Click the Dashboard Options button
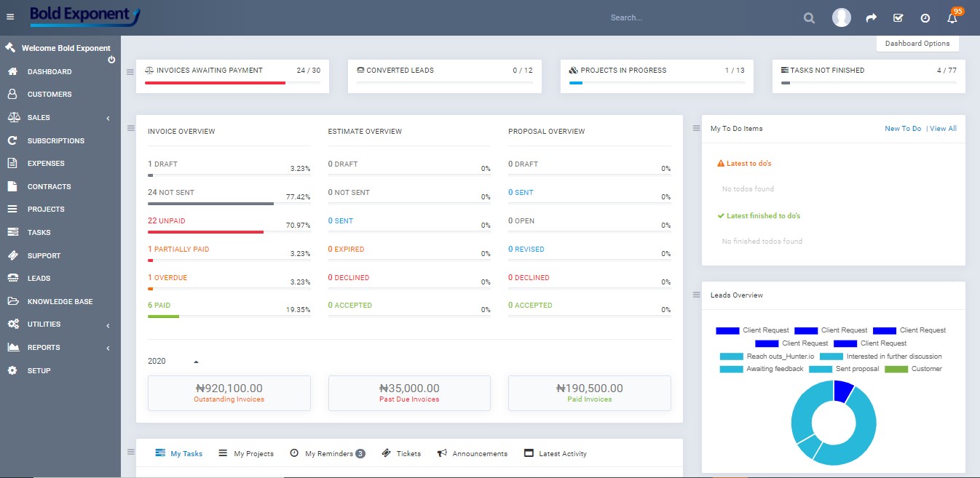The width and height of the screenshot is (980, 478). [x=917, y=44]
